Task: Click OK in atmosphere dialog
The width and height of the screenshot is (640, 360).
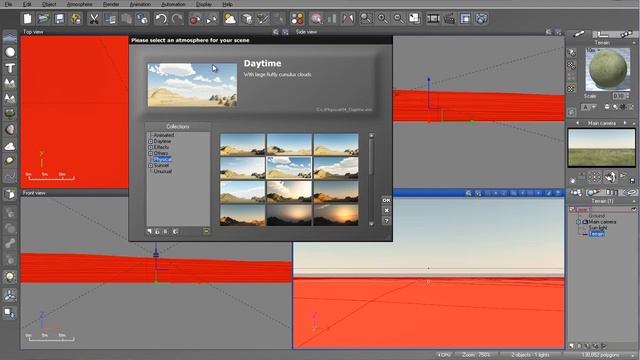Action: 387,200
